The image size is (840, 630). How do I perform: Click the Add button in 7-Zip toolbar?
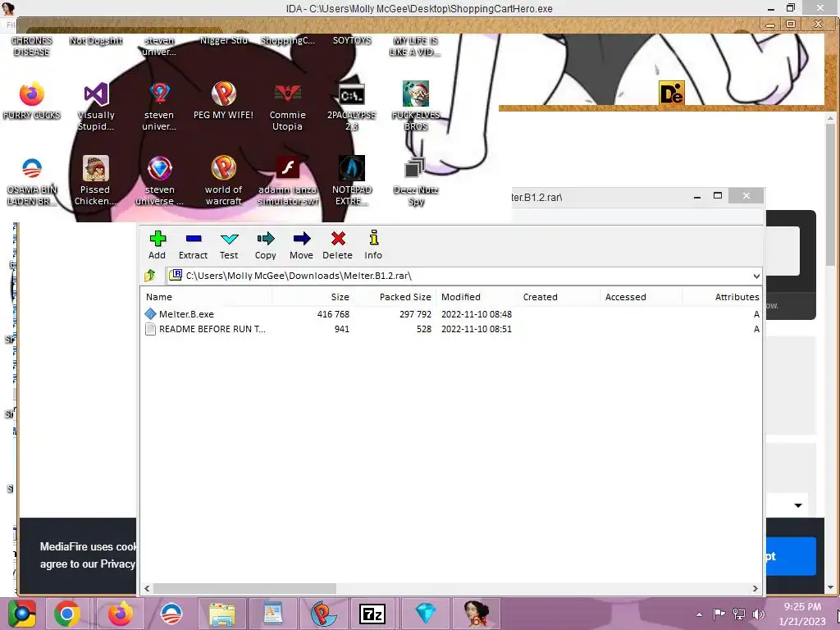157,244
